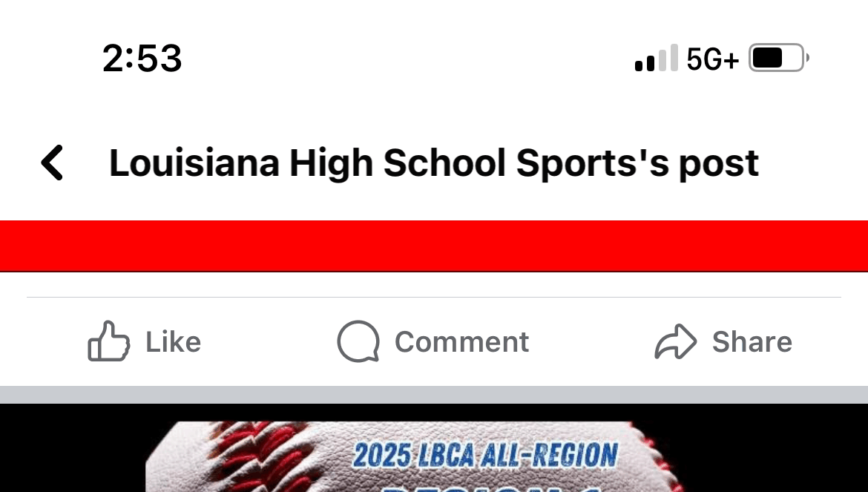Tap the gray separator below action buttons
The width and height of the screenshot is (868, 492).
pyautogui.click(x=434, y=395)
